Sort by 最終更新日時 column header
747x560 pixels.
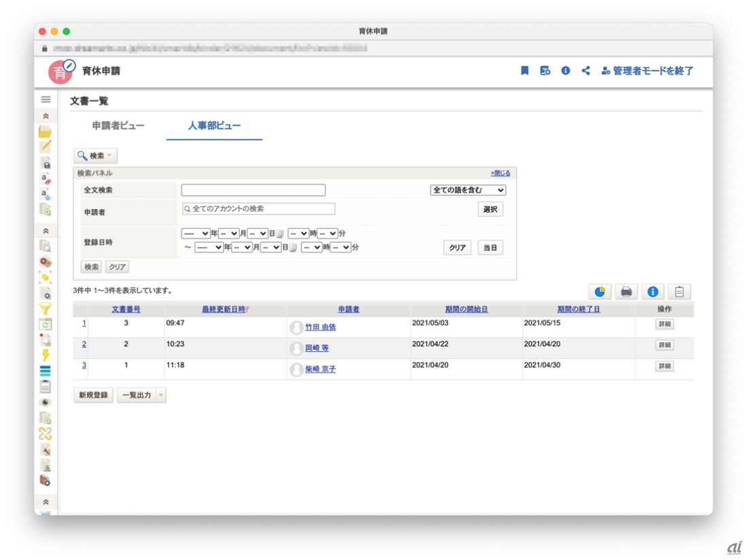click(x=225, y=310)
